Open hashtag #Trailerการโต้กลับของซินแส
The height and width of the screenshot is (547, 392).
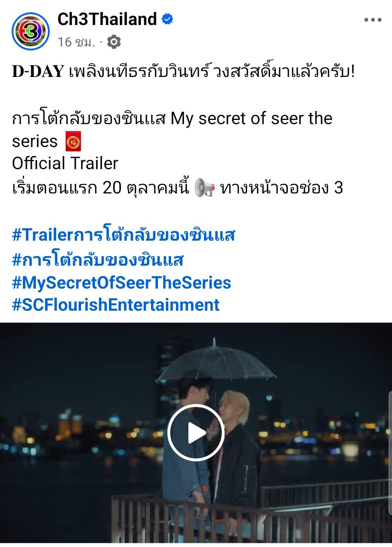click(124, 234)
